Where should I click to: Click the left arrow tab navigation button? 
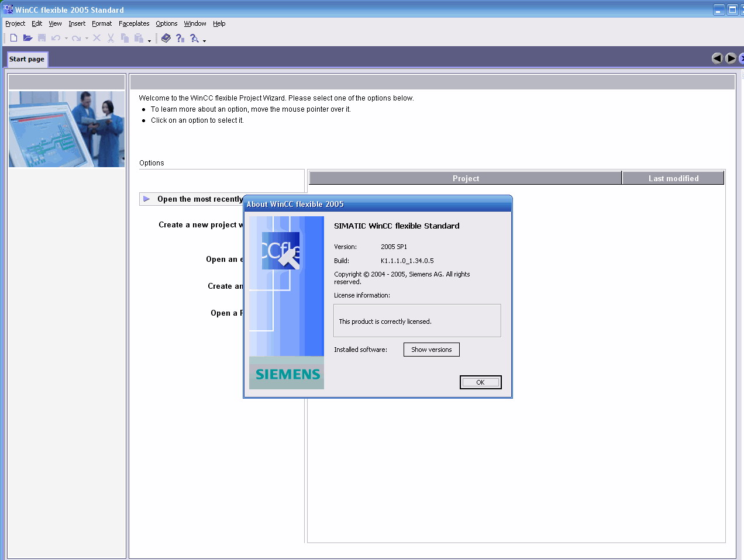[717, 58]
